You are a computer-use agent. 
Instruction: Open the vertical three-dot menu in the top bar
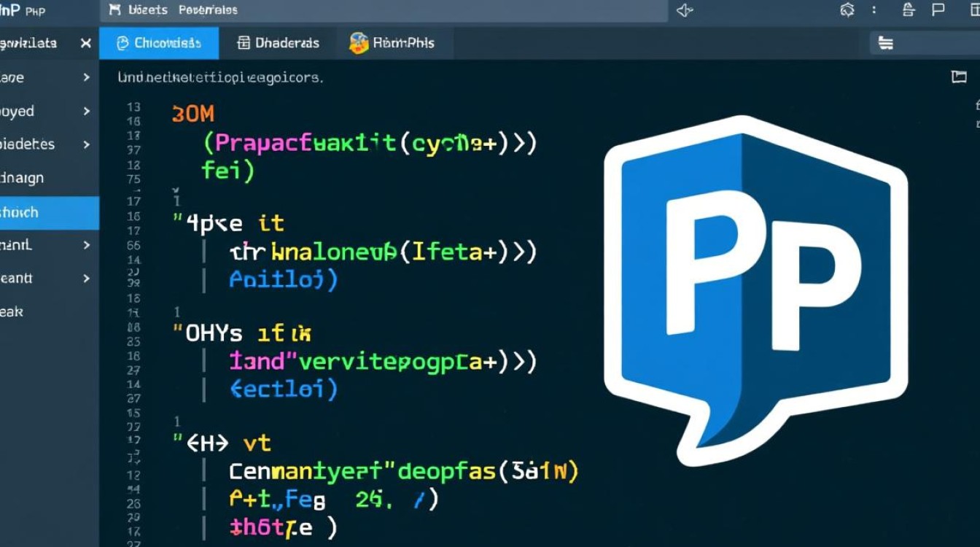pos(874,10)
